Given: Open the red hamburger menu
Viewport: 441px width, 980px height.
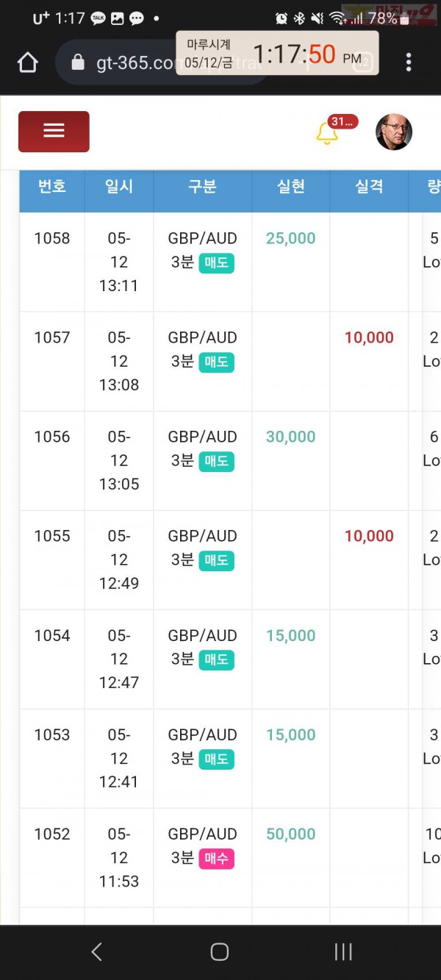Looking at the screenshot, I should (x=54, y=132).
